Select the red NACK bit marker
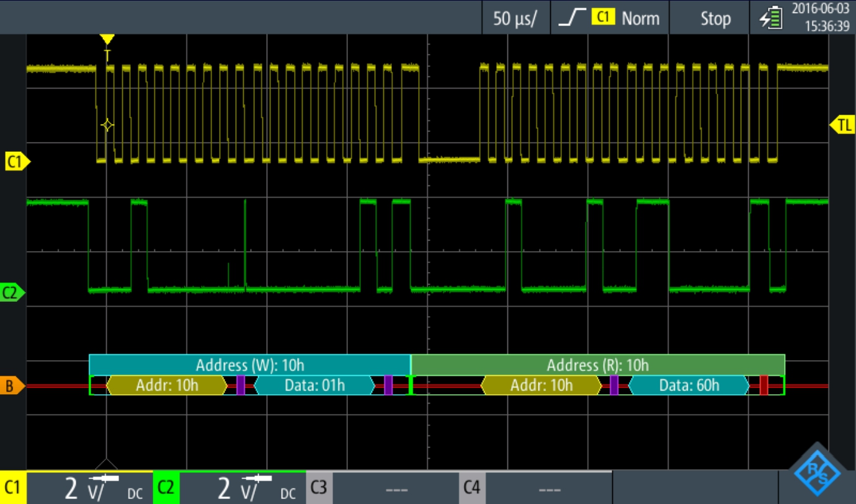The image size is (856, 504). pos(764,385)
